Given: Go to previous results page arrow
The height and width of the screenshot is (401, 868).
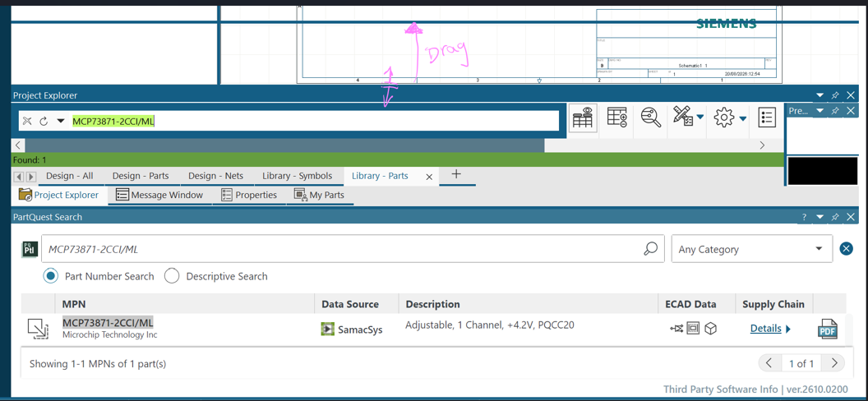Looking at the screenshot, I should tap(769, 363).
